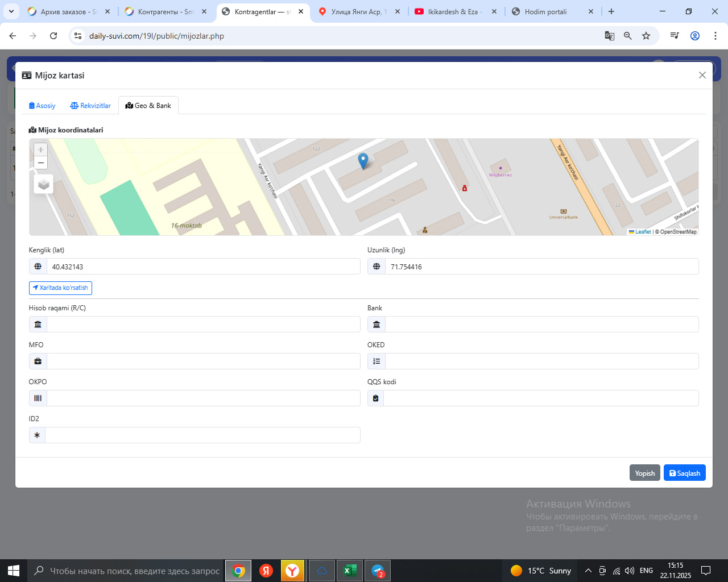
Task: Focus the Uzunlik (lng) input field
Action: [x=541, y=267]
